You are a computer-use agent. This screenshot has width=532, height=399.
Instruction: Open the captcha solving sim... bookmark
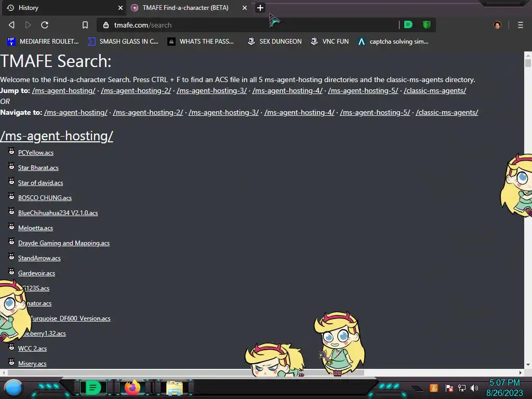click(x=393, y=42)
